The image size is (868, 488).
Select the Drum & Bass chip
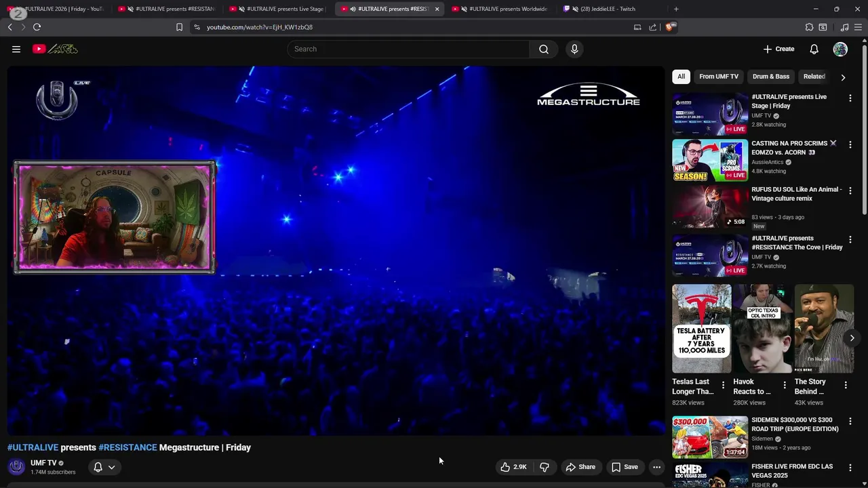[x=771, y=77]
